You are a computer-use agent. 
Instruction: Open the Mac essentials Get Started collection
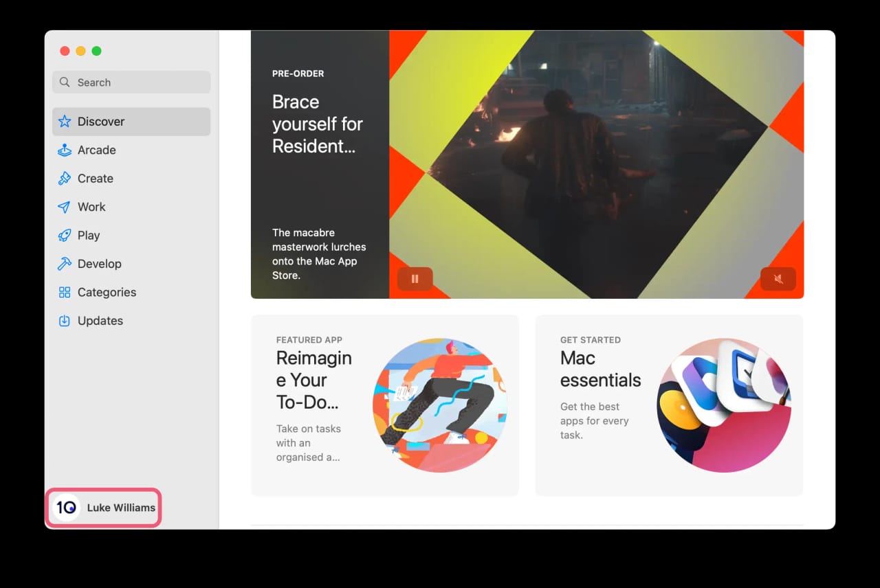click(x=669, y=405)
